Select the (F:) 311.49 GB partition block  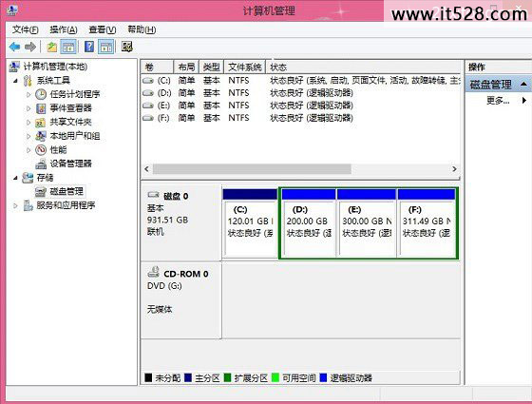pyautogui.click(x=427, y=223)
